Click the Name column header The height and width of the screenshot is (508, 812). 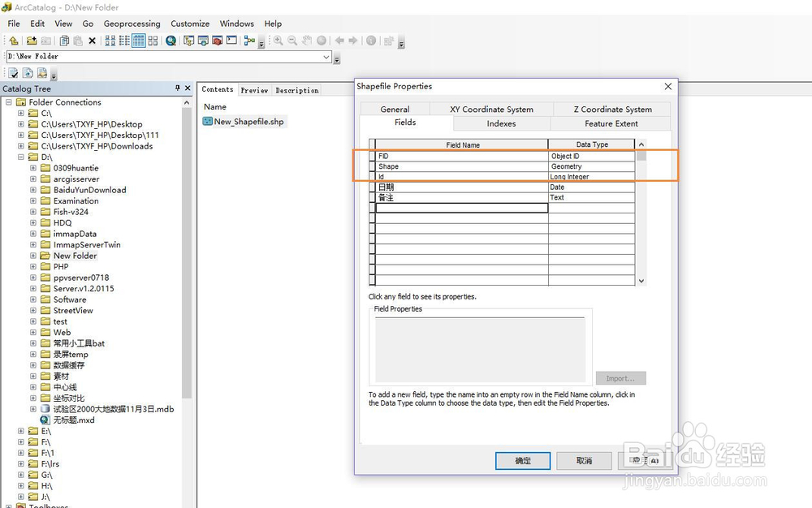click(x=215, y=106)
